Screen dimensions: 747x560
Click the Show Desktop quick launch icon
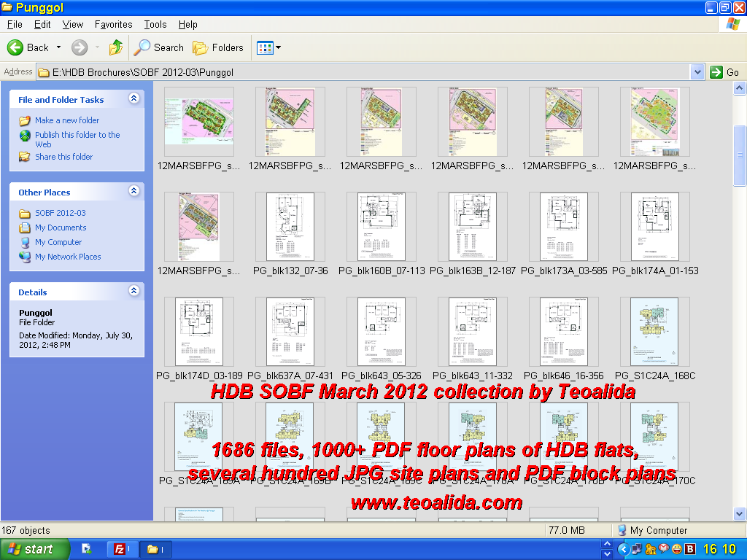[x=86, y=549]
